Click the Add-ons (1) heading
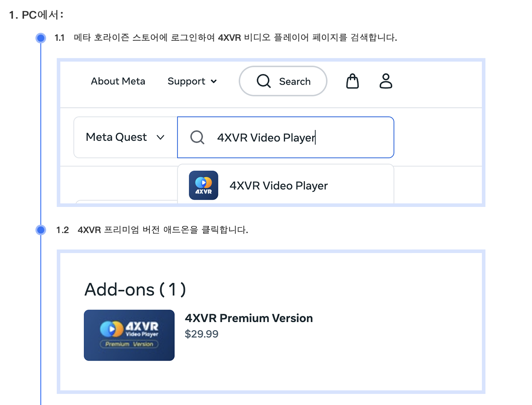Image resolution: width=532 pixels, height=405 pixels. 135,290
